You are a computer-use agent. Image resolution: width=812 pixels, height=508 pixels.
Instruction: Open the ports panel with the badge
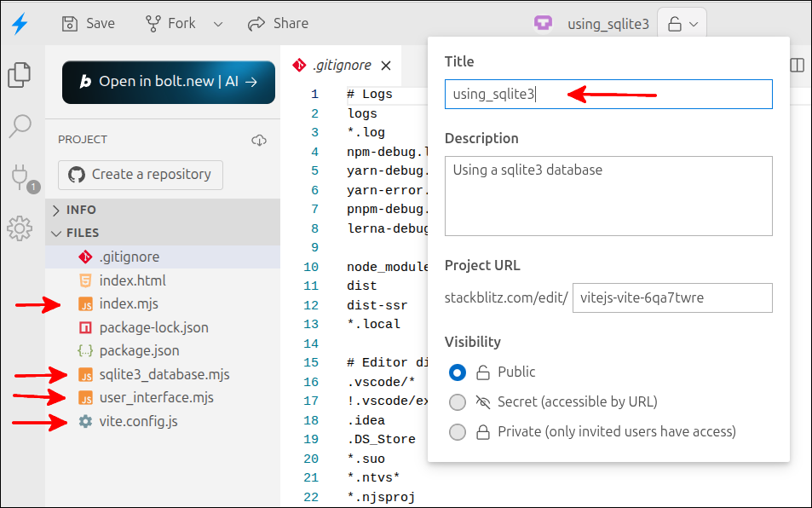[20, 177]
